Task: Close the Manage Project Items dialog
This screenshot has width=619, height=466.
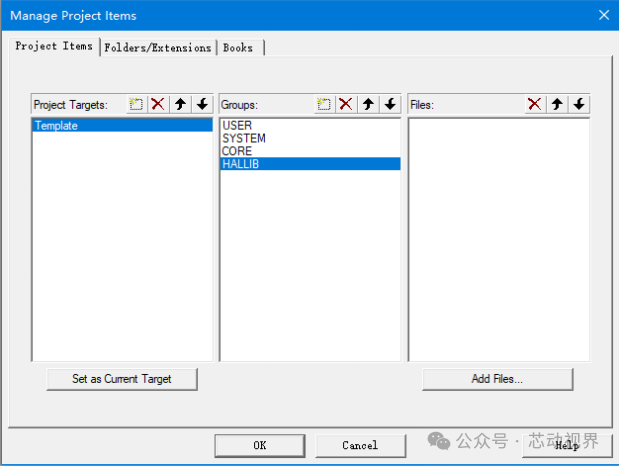Action: (604, 15)
